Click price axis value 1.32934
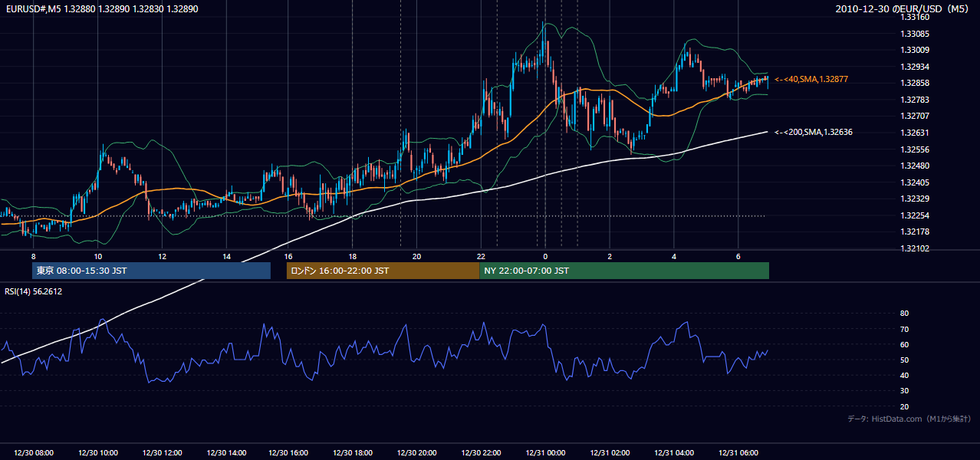The width and height of the screenshot is (980, 460). click(915, 67)
